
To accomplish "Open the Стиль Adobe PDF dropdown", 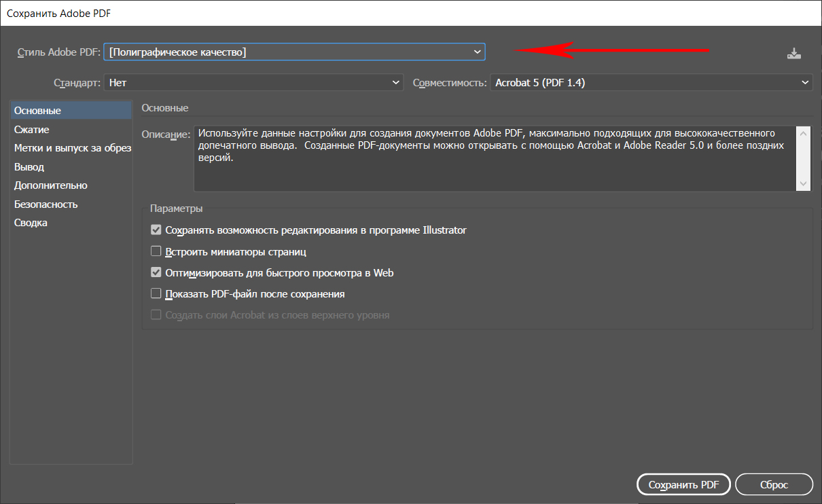I will pyautogui.click(x=294, y=52).
